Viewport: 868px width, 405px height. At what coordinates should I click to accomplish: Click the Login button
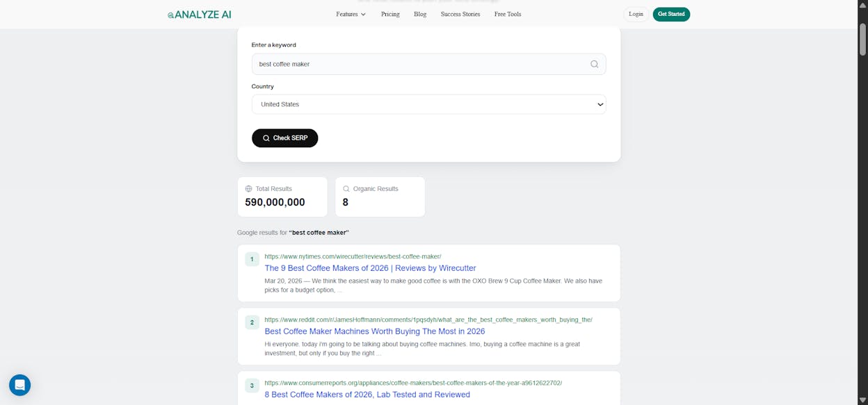636,14
